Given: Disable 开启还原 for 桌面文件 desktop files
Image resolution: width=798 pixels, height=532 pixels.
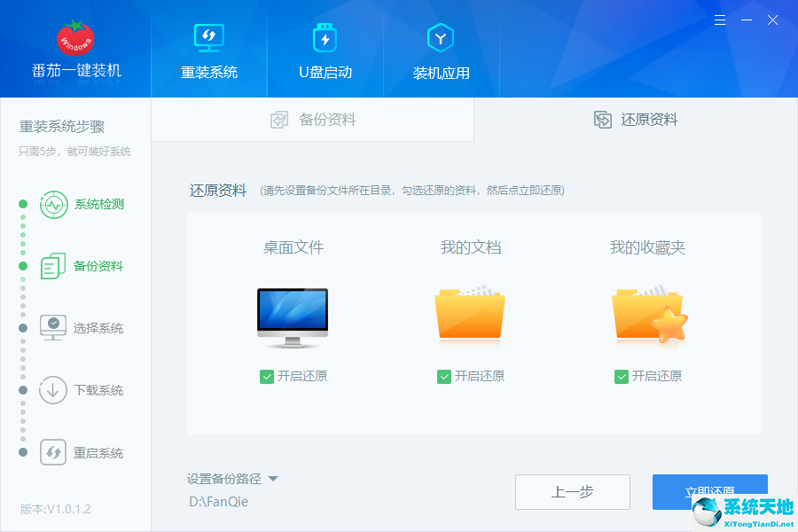Looking at the screenshot, I should (266, 376).
